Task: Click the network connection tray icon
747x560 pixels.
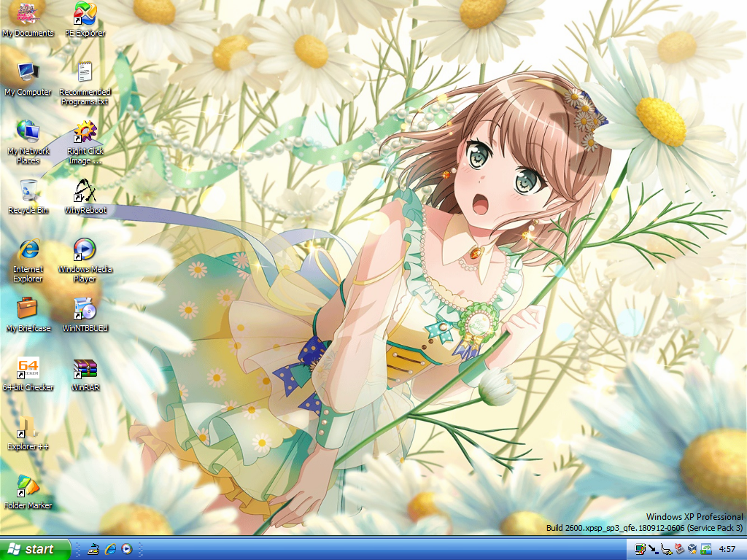Action: click(640, 550)
